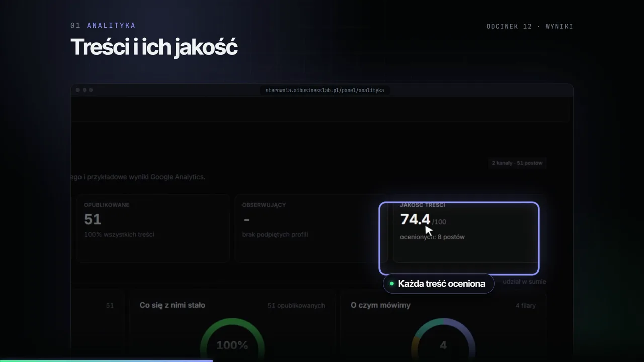Click the "4 filary" label
Viewport: 644px width, 362px height.
tap(526, 305)
